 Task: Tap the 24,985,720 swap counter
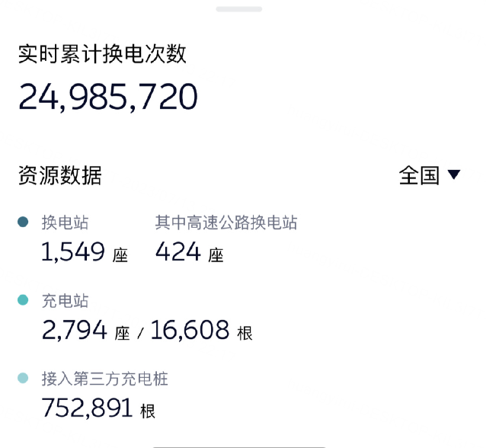pos(108,97)
